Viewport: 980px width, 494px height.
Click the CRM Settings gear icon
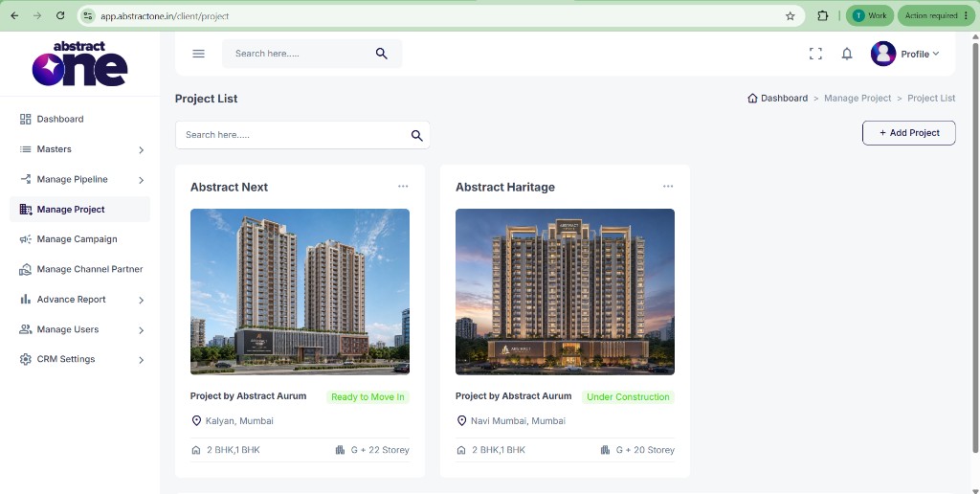[25, 359]
